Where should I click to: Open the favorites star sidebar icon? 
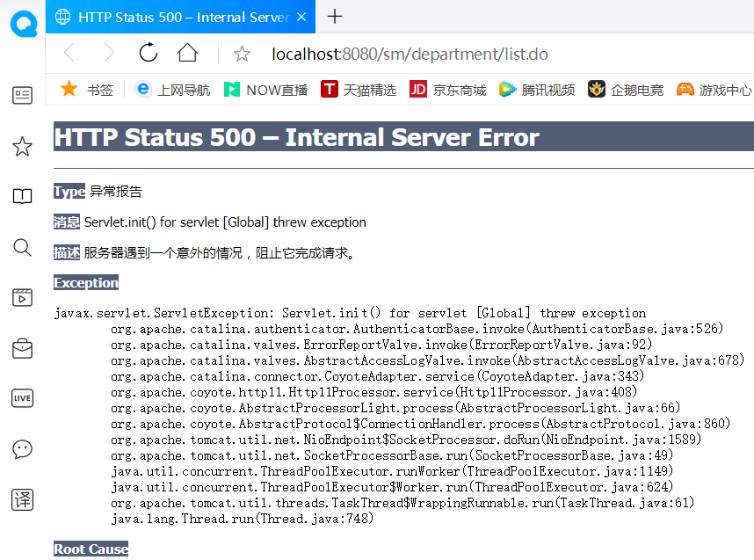pos(22,146)
